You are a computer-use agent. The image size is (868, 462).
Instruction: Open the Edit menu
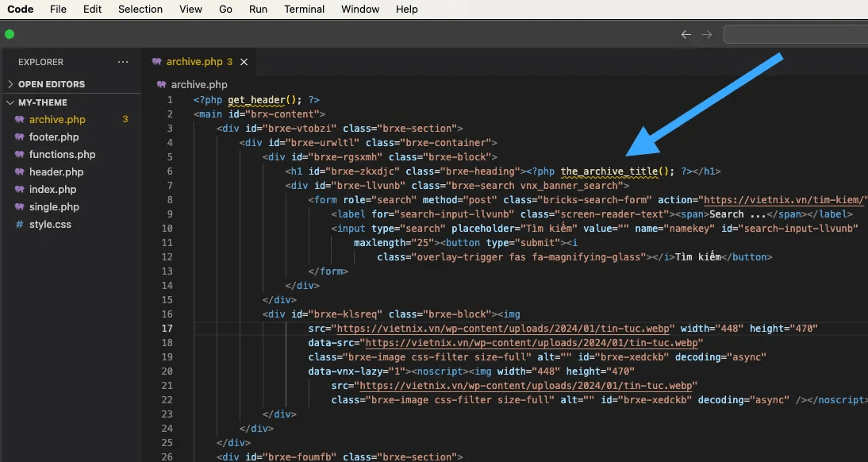(x=93, y=10)
